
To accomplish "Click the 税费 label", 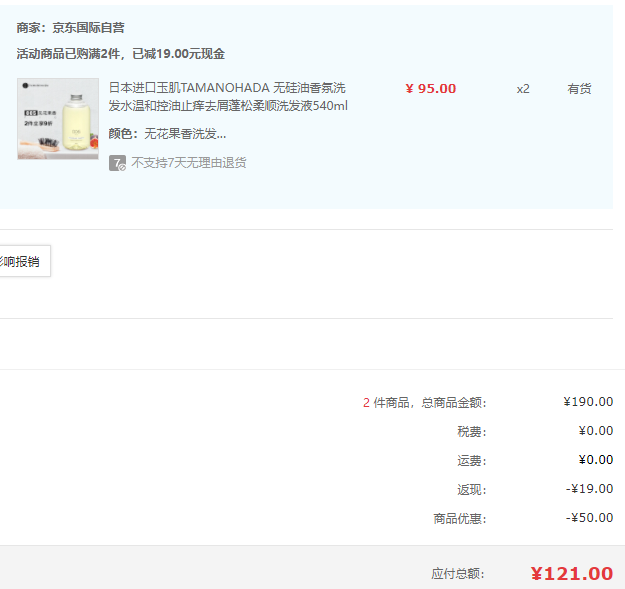I will tap(472, 432).
